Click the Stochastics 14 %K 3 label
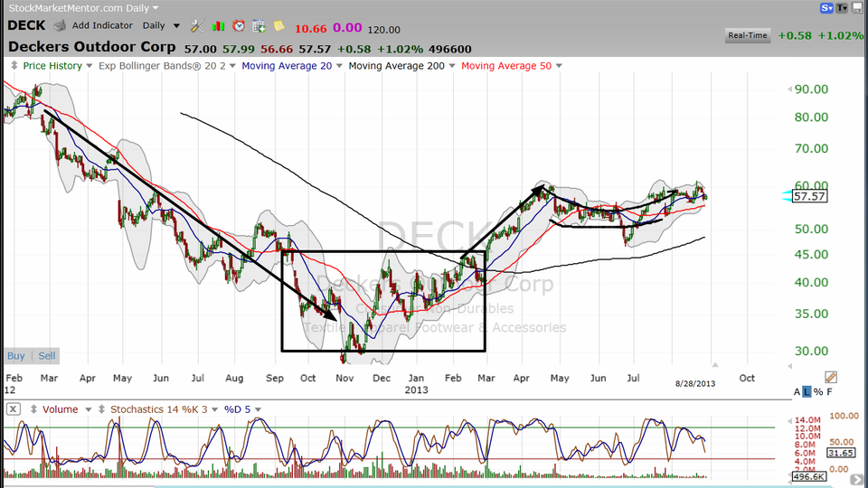 [159, 409]
